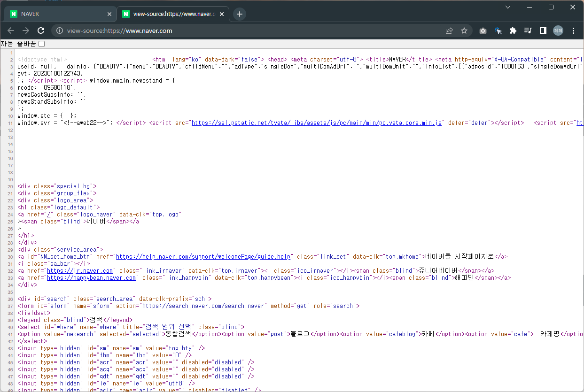Screen dimensions: 584x392
Task: Enable the 자동 줄바꿈 line-wrap checkbox
Action: pos(41,44)
